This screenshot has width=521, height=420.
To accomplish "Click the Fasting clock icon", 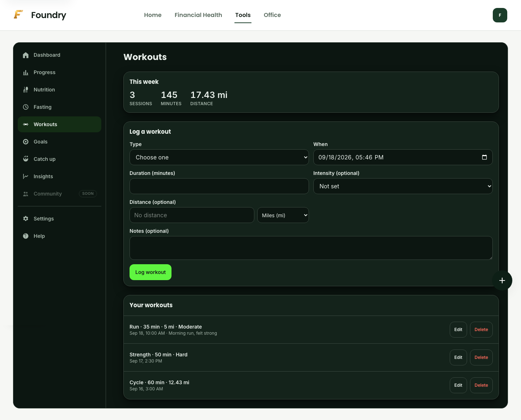I will (x=26, y=107).
